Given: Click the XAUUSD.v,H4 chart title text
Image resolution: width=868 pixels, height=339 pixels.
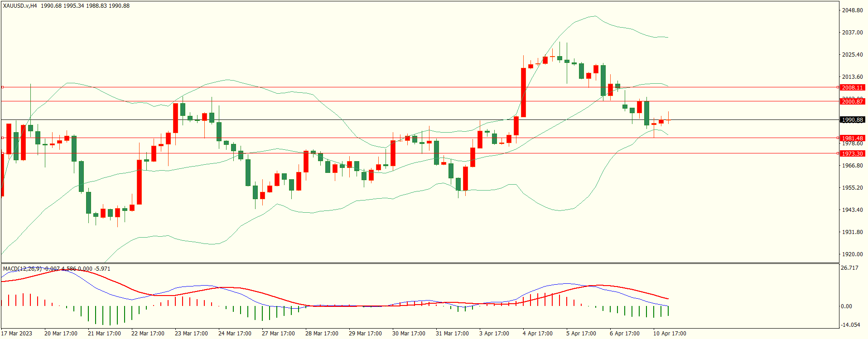Looking at the screenshot, I should [x=20, y=6].
